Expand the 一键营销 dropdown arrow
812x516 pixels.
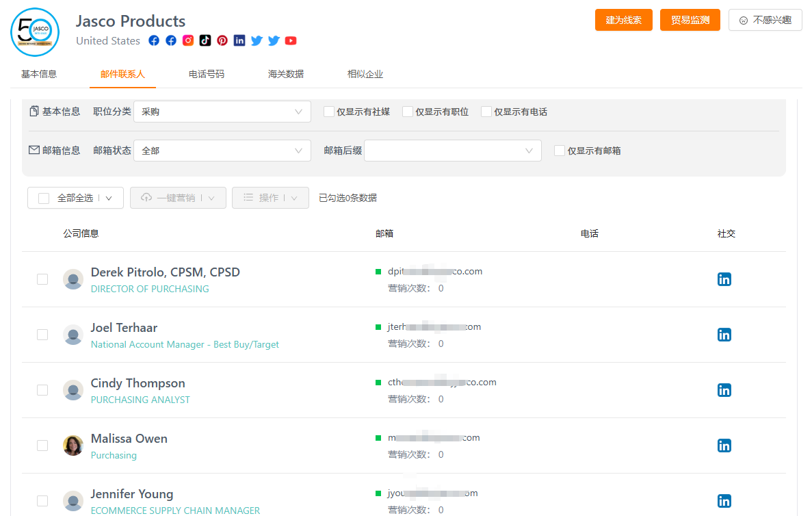(211, 198)
